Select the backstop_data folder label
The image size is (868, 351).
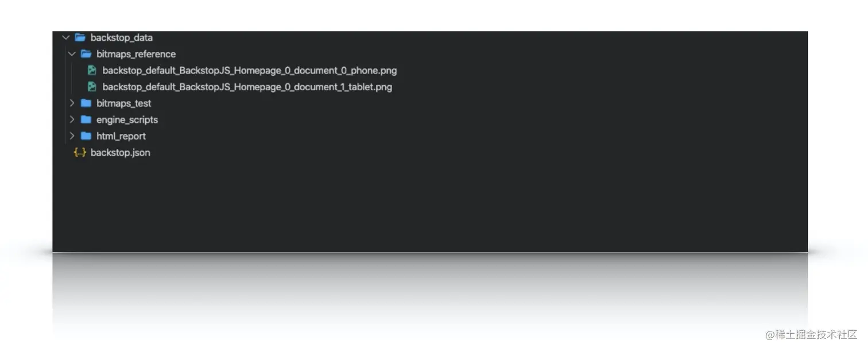click(122, 38)
